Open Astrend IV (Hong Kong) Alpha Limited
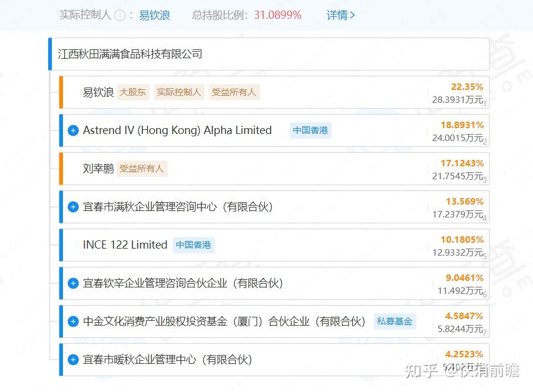 [x=177, y=130]
